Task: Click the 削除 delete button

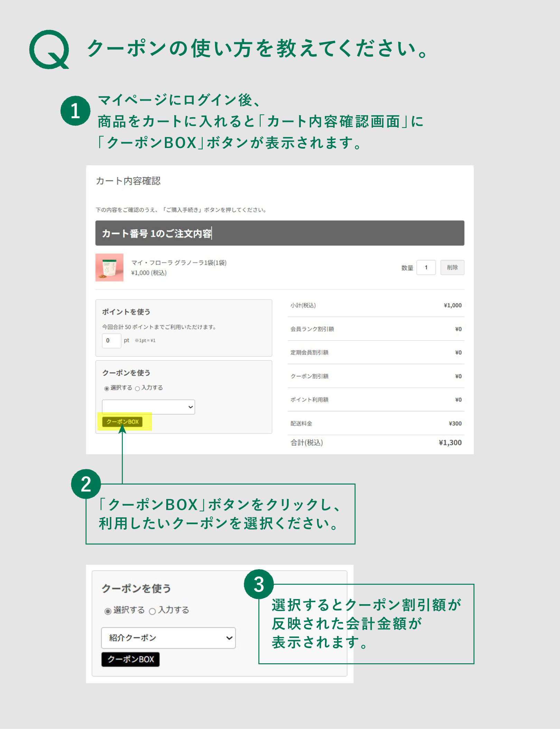Action: click(452, 267)
